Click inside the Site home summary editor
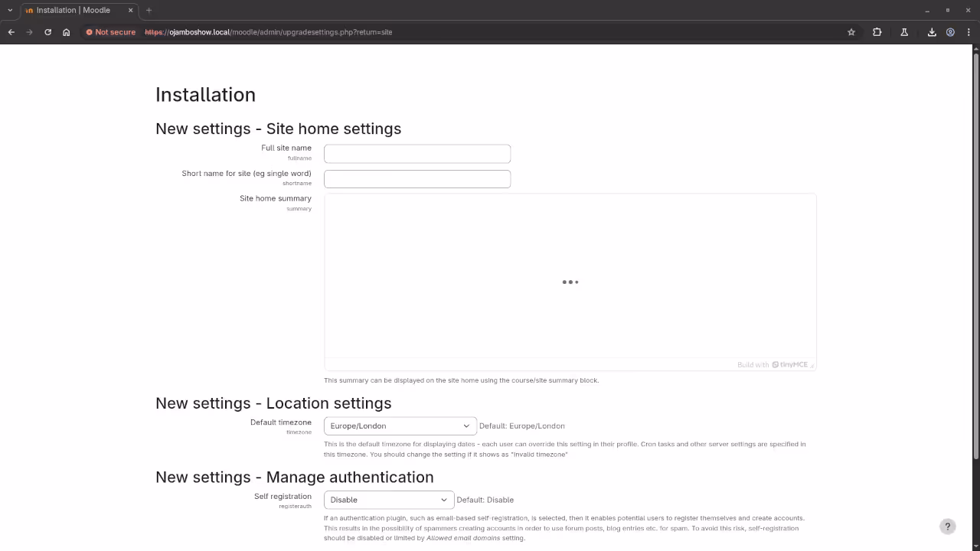 (570, 275)
